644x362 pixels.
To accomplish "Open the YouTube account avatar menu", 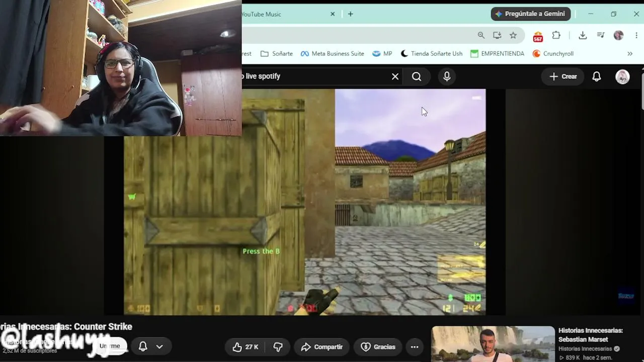I will click(x=623, y=76).
